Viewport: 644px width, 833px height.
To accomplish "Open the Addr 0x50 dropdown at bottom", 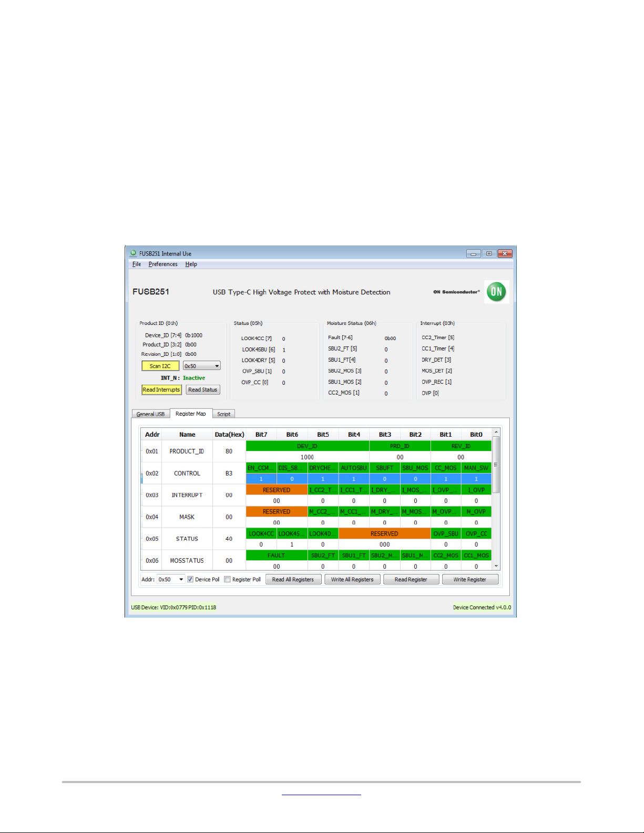I will (x=171, y=579).
